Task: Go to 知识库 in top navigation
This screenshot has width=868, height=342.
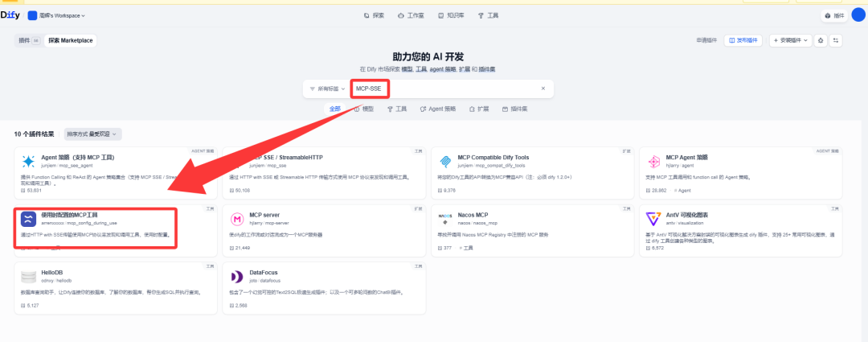Action: tap(451, 15)
